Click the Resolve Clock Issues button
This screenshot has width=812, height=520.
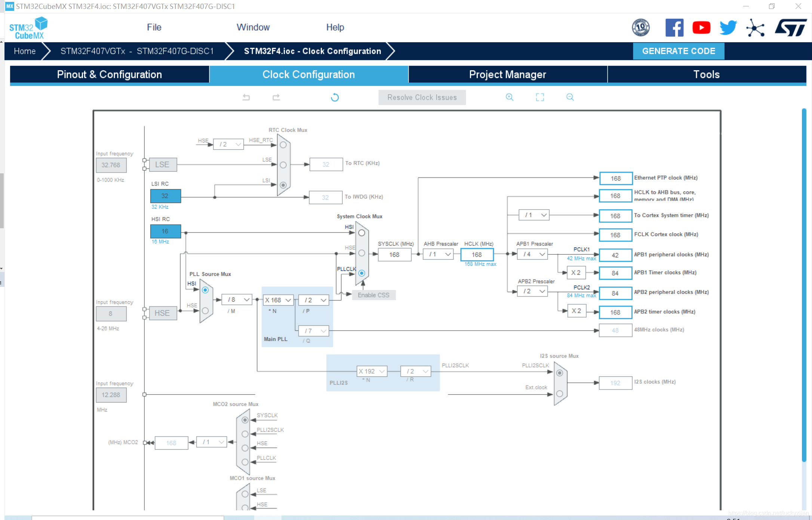[422, 97]
